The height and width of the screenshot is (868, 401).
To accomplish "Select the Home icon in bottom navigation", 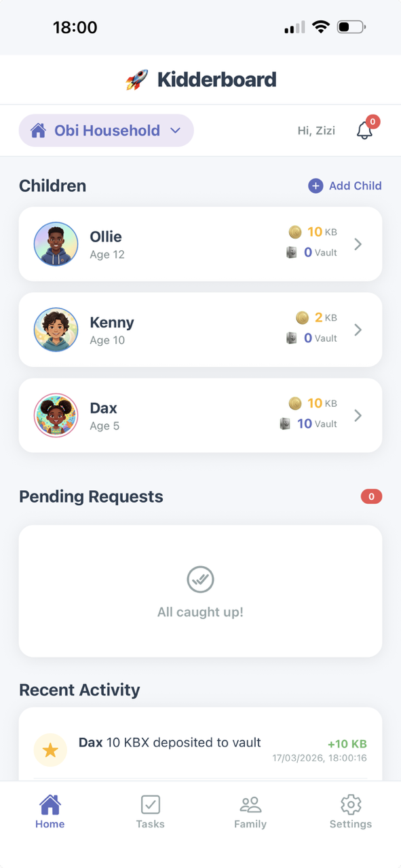I will pos(50,806).
